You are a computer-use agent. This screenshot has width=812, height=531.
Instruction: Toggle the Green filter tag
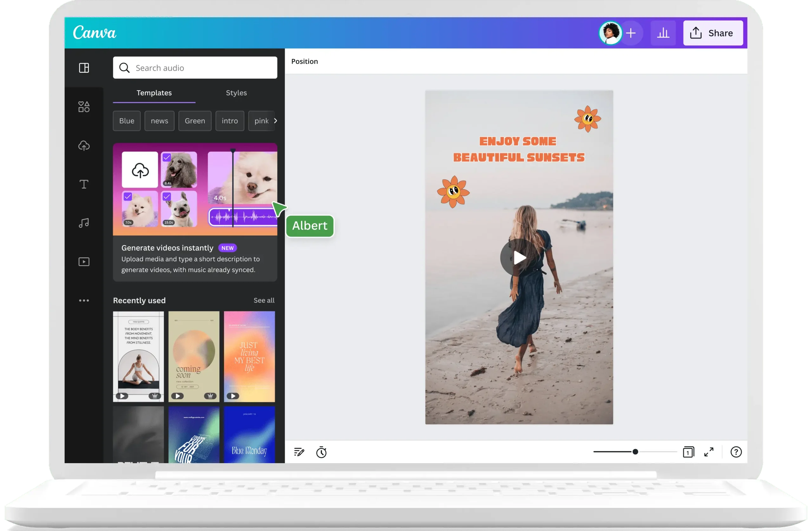coord(195,121)
